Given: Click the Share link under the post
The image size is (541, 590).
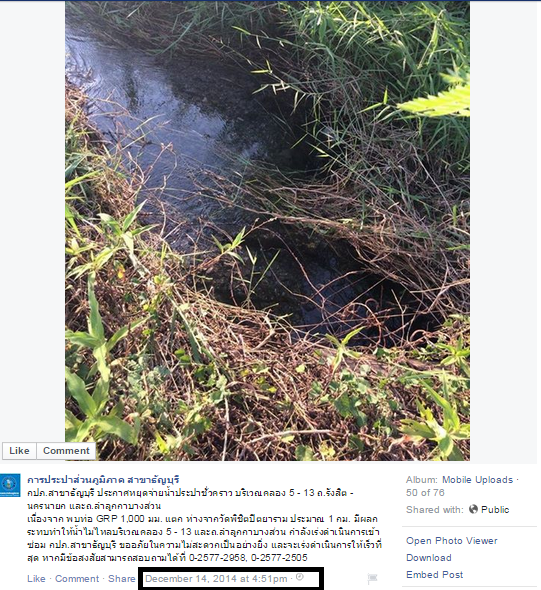Looking at the screenshot, I should pyautogui.click(x=122, y=578).
